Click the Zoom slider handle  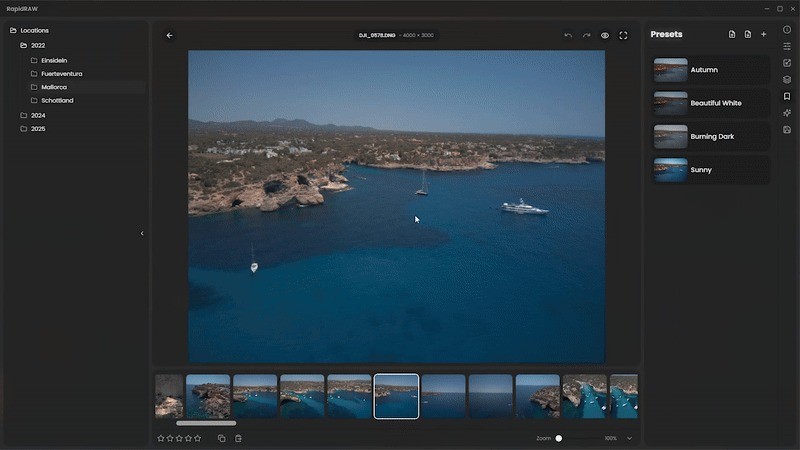559,438
